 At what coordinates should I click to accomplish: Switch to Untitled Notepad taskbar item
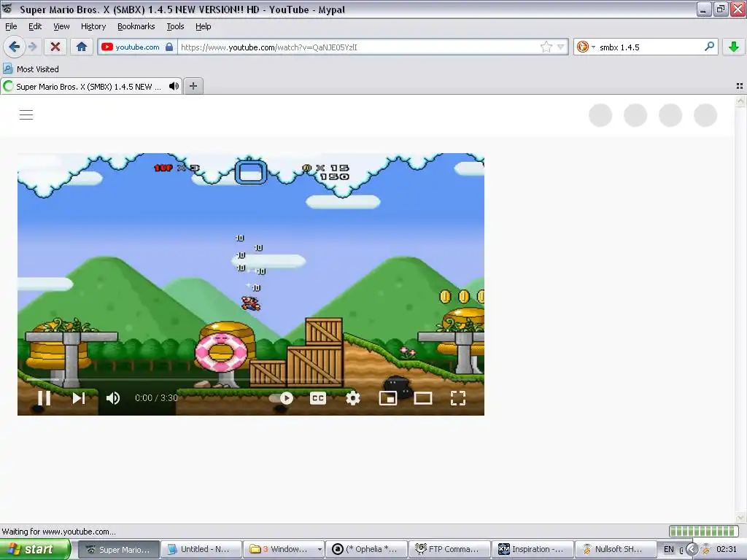click(x=201, y=549)
